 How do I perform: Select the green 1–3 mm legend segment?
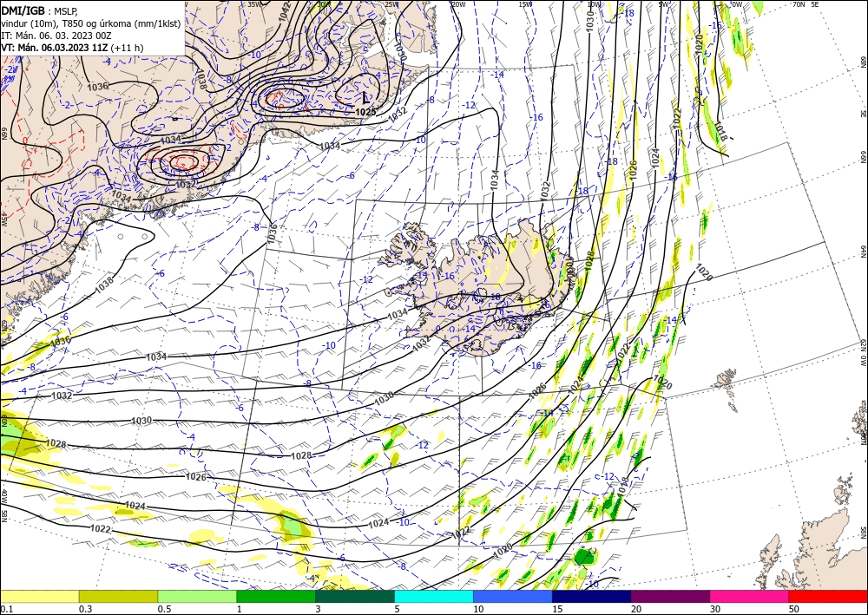276,596
